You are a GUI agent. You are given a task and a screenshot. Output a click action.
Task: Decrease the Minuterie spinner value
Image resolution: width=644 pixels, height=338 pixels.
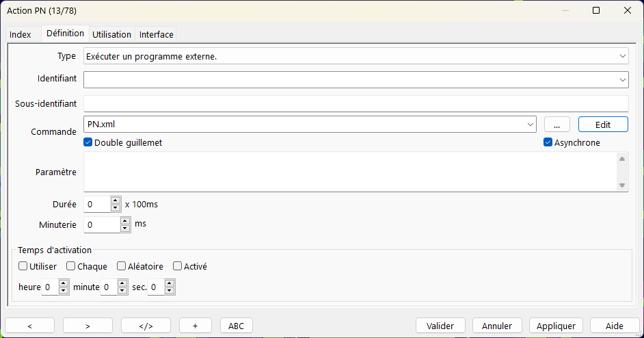[125, 229]
